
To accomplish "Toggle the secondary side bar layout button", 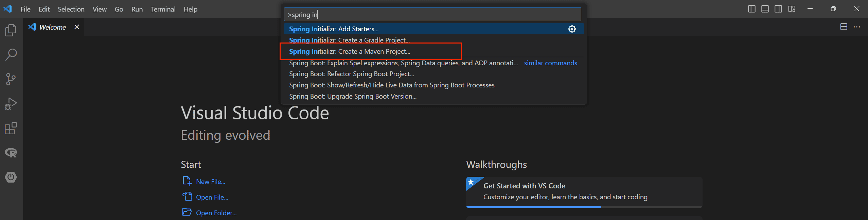I will pyautogui.click(x=778, y=9).
